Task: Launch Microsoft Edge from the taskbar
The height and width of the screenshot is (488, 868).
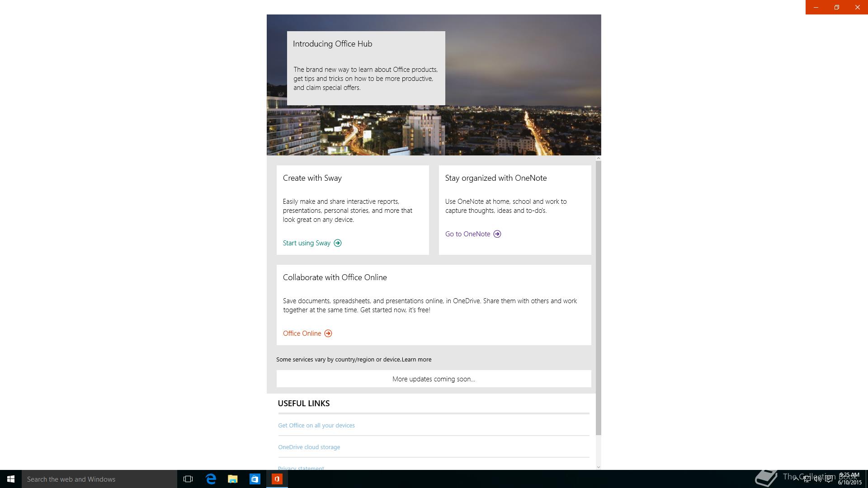Action: [x=211, y=479]
